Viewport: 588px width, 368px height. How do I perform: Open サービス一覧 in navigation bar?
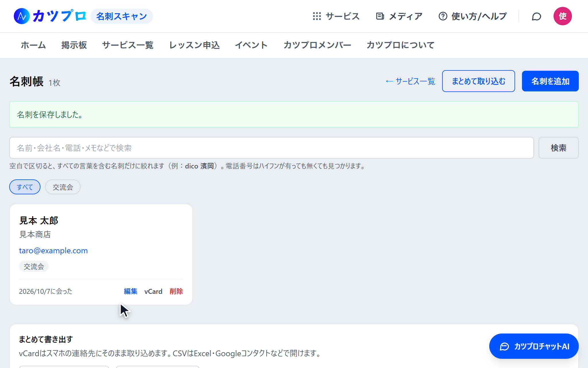pyautogui.click(x=128, y=45)
